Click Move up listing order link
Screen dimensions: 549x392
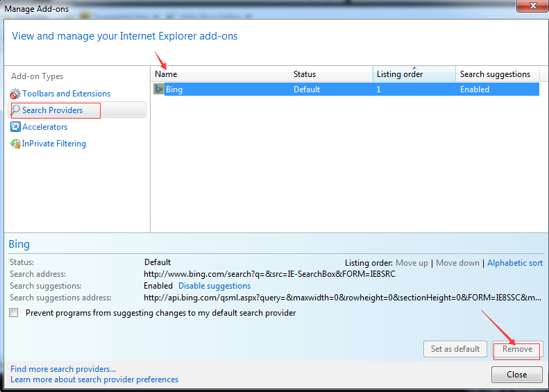coord(412,263)
